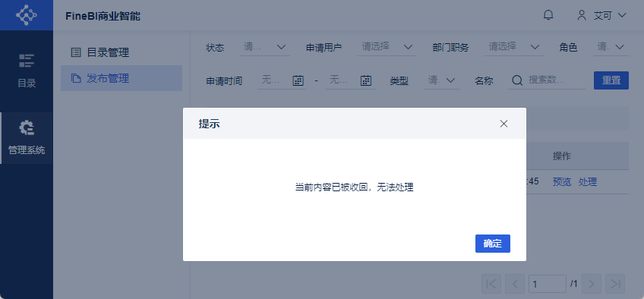Screen dimensions: 644x299
Task: Expand the 状态 dropdown
Action: click(264, 47)
